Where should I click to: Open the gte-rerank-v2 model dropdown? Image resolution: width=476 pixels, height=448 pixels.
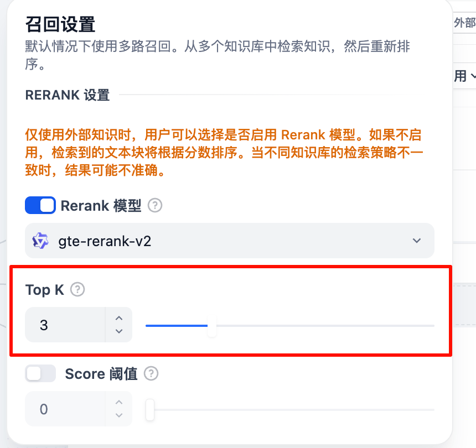coord(229,241)
